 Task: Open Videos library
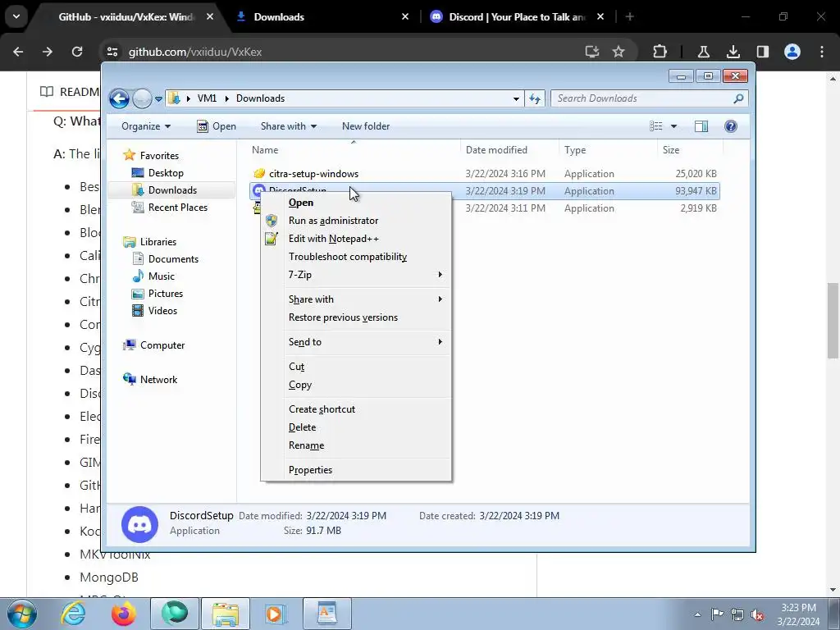[x=162, y=311]
